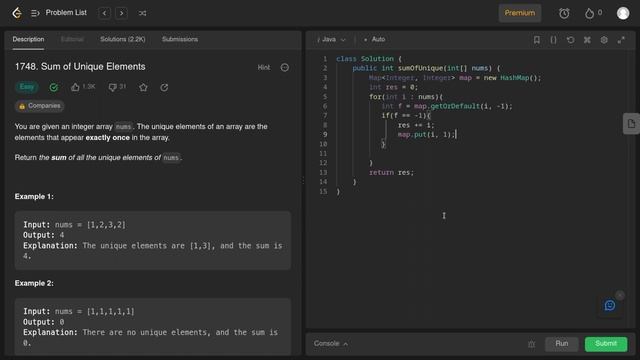
Task: Open the feedback chat bubble icon
Action: [x=610, y=305]
